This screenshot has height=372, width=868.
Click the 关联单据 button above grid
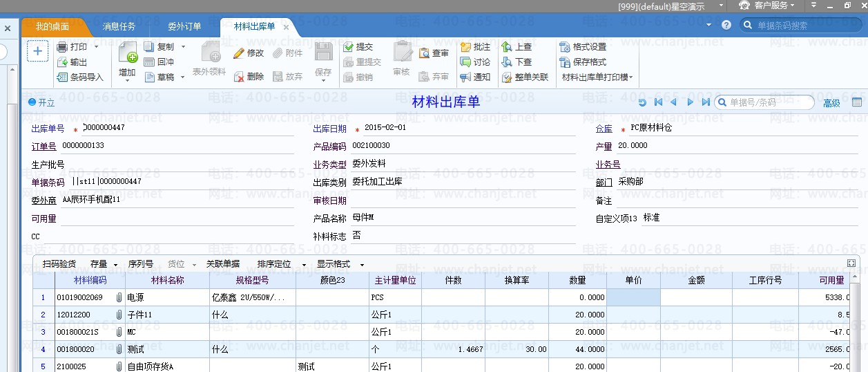tap(222, 264)
